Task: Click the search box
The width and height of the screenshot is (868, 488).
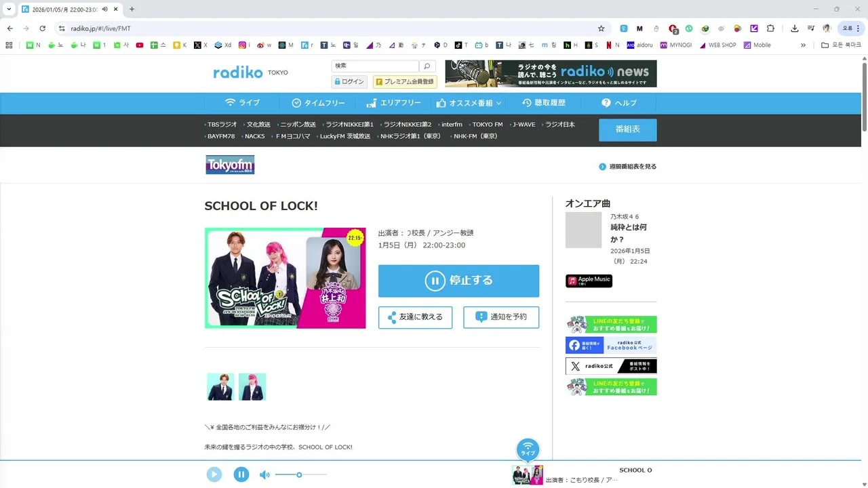Action: click(375, 66)
